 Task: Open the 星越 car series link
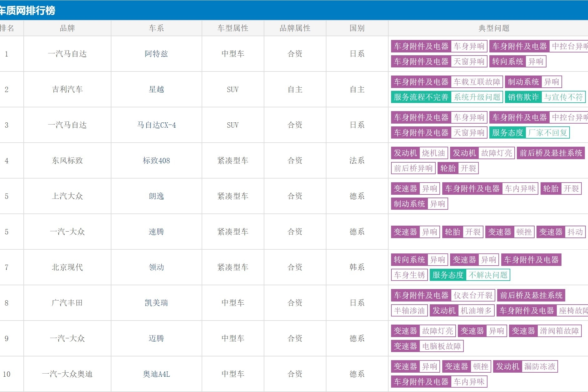click(156, 90)
